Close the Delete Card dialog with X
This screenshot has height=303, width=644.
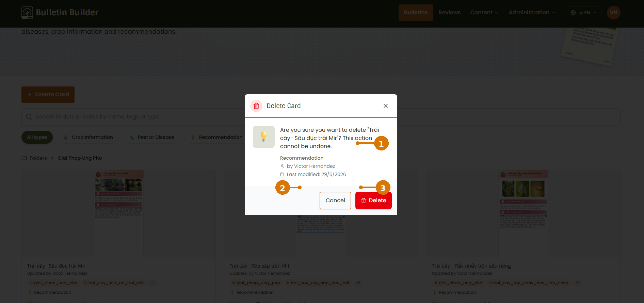[386, 106]
